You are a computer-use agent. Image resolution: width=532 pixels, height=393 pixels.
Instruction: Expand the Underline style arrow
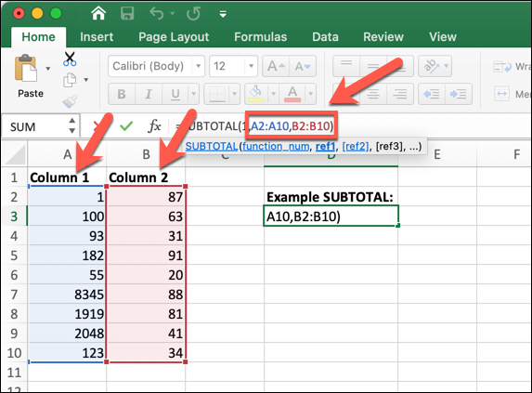(x=194, y=94)
